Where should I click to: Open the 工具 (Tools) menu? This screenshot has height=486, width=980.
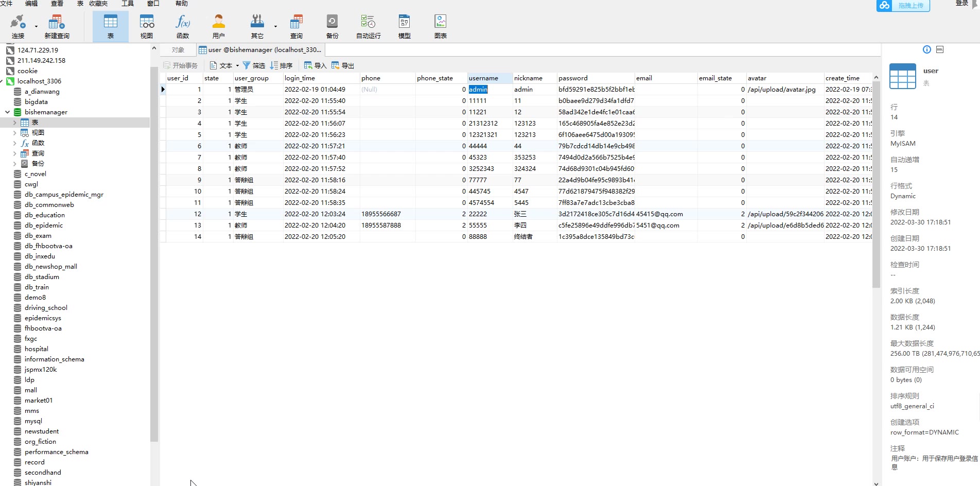click(127, 4)
